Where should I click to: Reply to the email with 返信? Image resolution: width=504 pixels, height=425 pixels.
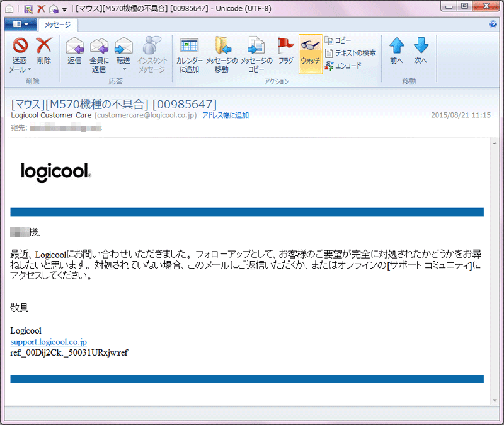tap(74, 51)
